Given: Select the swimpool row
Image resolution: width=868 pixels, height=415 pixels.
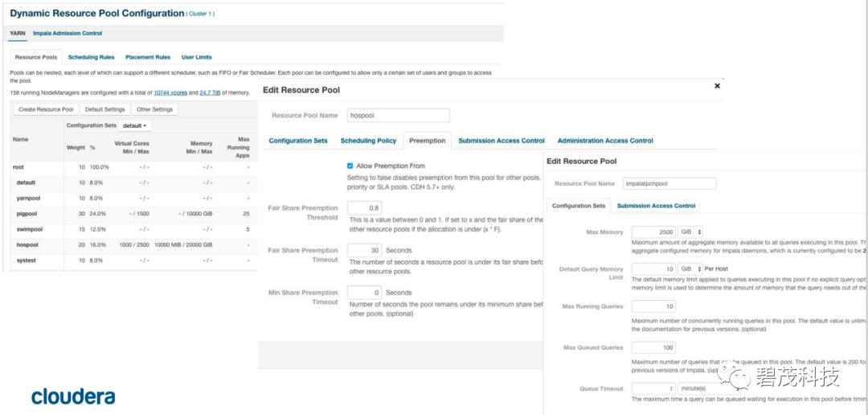Looking at the screenshot, I should coord(133,229).
